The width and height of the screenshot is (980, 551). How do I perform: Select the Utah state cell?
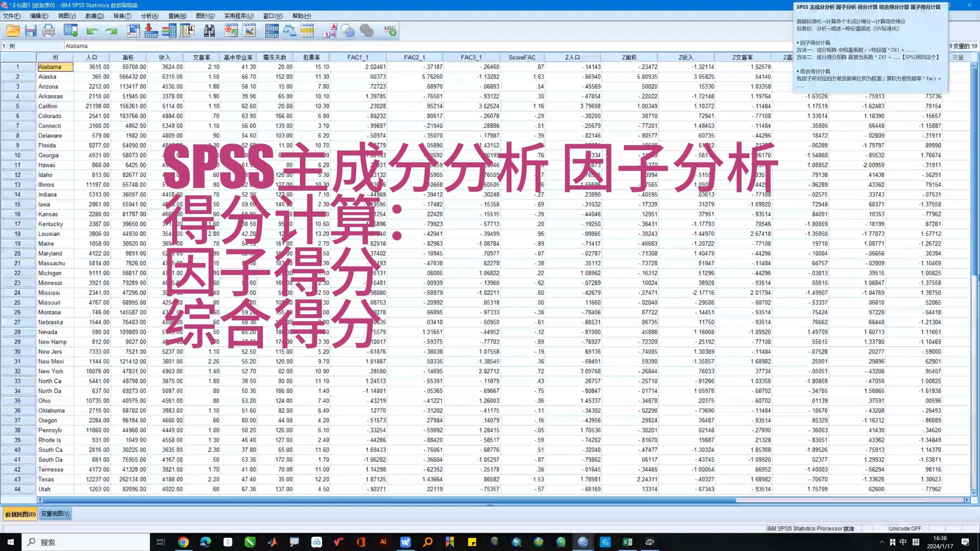(55, 489)
